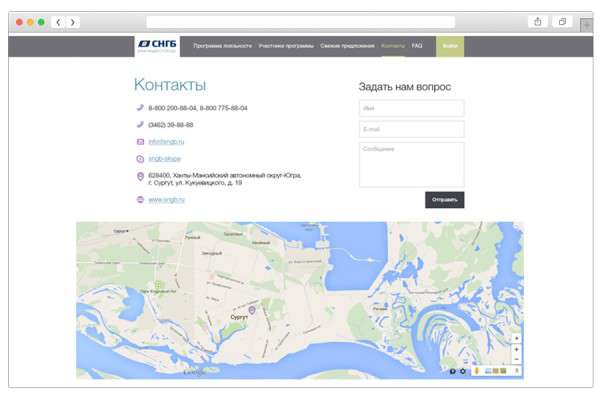
Task: Open the www.sngb.ru website link
Action: (x=166, y=200)
